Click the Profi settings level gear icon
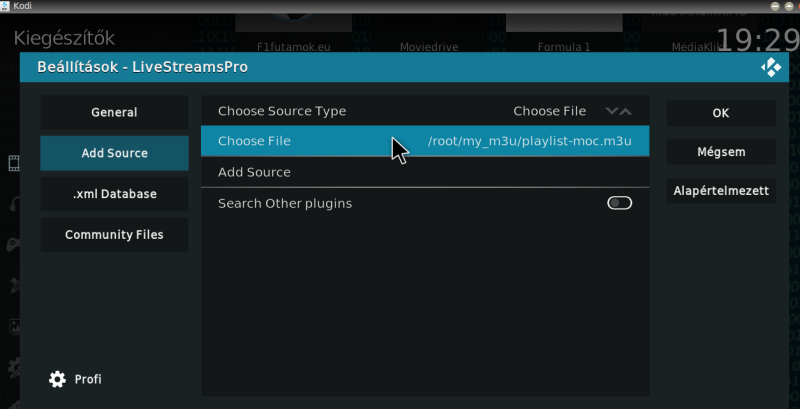Image resolution: width=800 pixels, height=409 pixels. coord(57,379)
